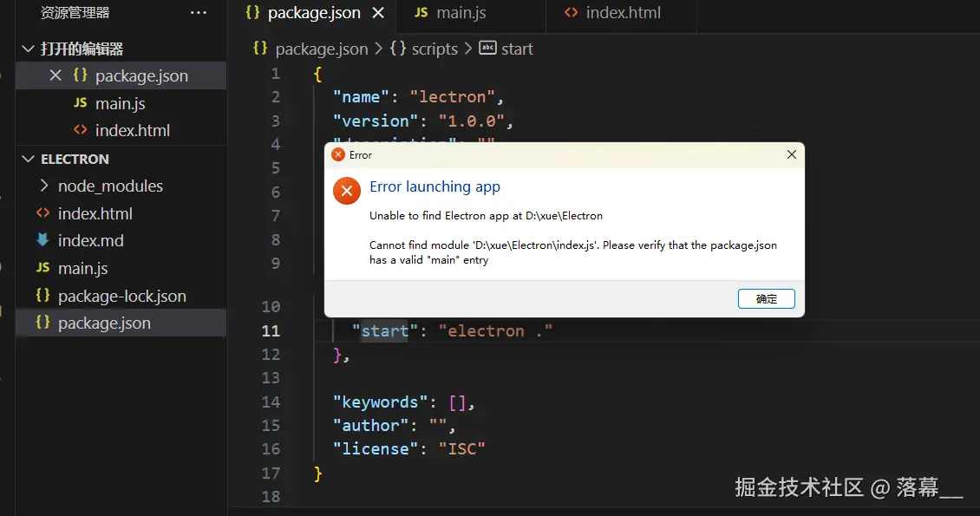The image size is (980, 516).
Task: Click the red error icon in dialog title
Action: pos(338,154)
